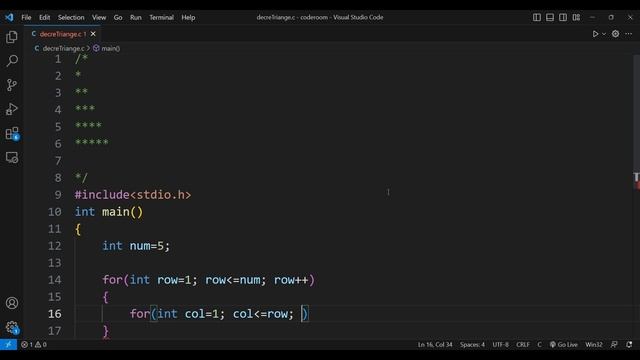The image size is (640, 360).
Task: Open Customize Layout icon
Action: click(x=576, y=17)
